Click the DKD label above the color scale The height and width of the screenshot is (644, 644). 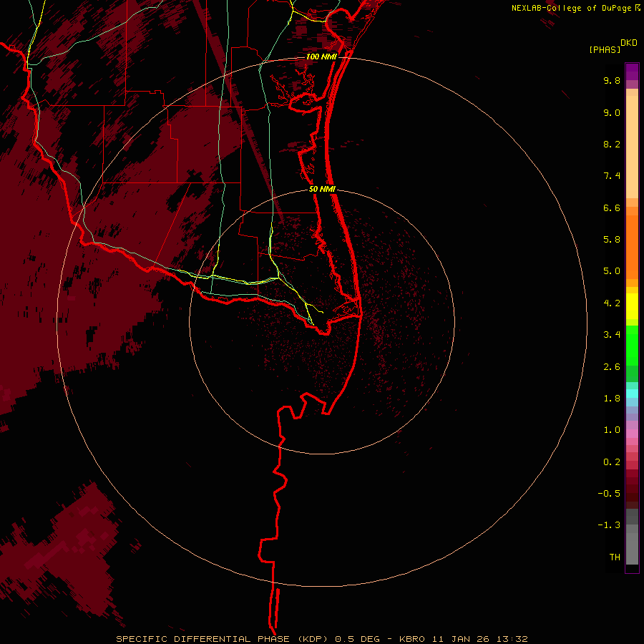[x=629, y=43]
